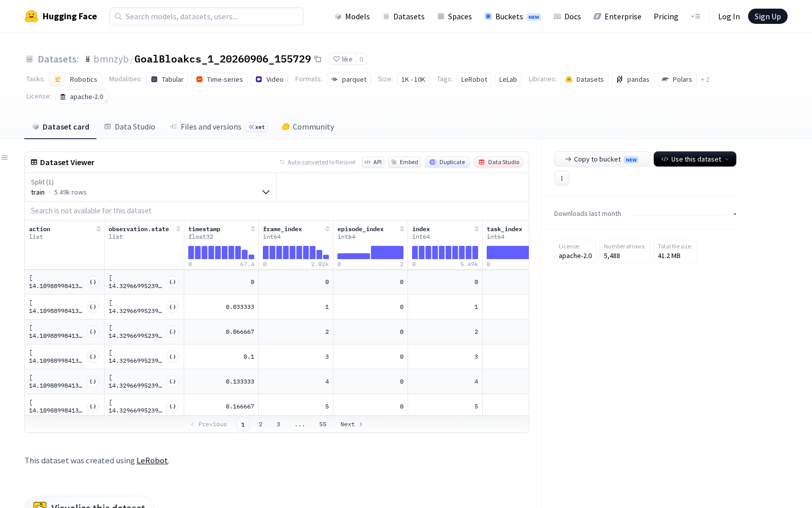Click the Log In link
The width and height of the screenshot is (812, 508).
[729, 16]
